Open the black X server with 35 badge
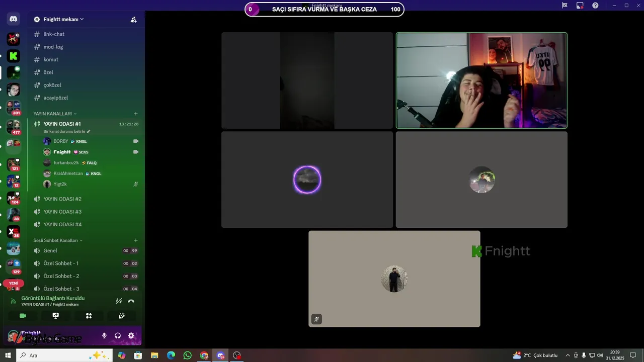Viewport: 644px width, 362px height. point(13,232)
